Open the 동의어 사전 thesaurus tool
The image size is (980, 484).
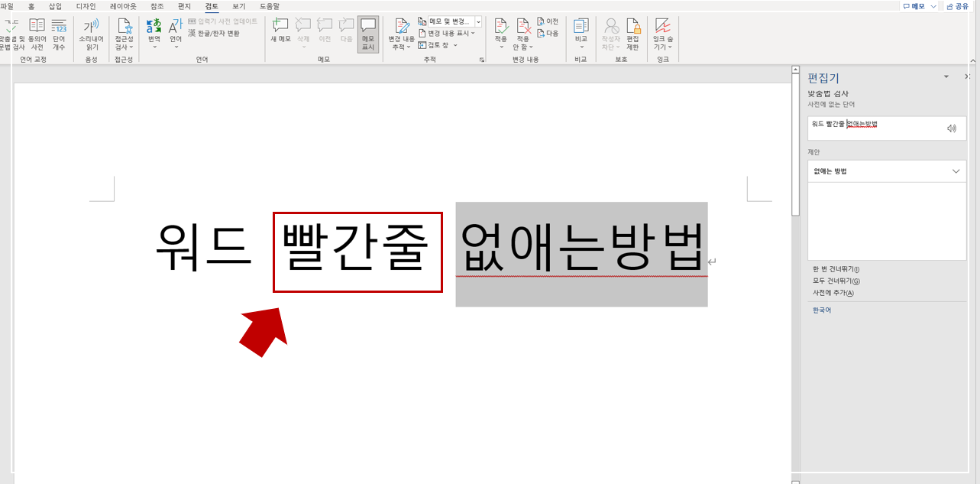coord(37,34)
